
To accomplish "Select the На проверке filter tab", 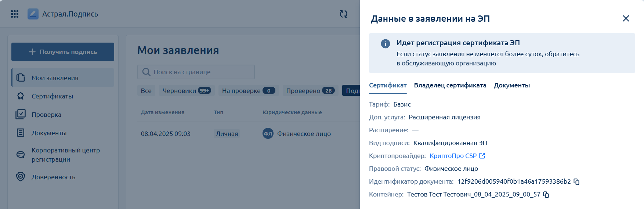I will [249, 90].
